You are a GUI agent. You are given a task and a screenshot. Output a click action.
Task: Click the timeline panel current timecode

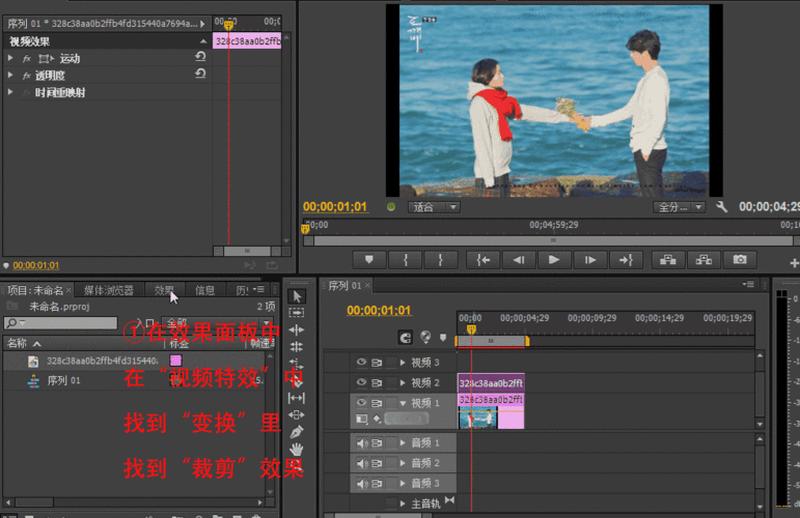click(379, 310)
